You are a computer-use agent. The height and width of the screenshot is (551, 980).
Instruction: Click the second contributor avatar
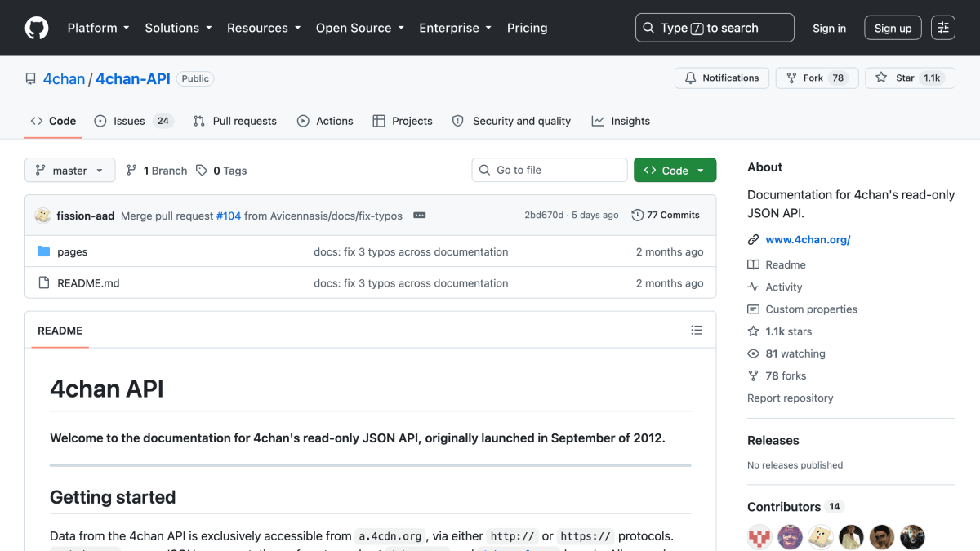point(791,537)
